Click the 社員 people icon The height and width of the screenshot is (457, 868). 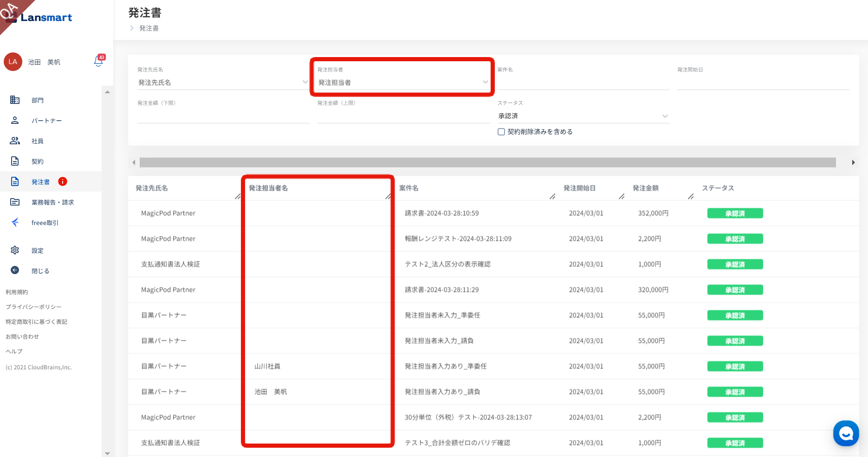click(15, 141)
